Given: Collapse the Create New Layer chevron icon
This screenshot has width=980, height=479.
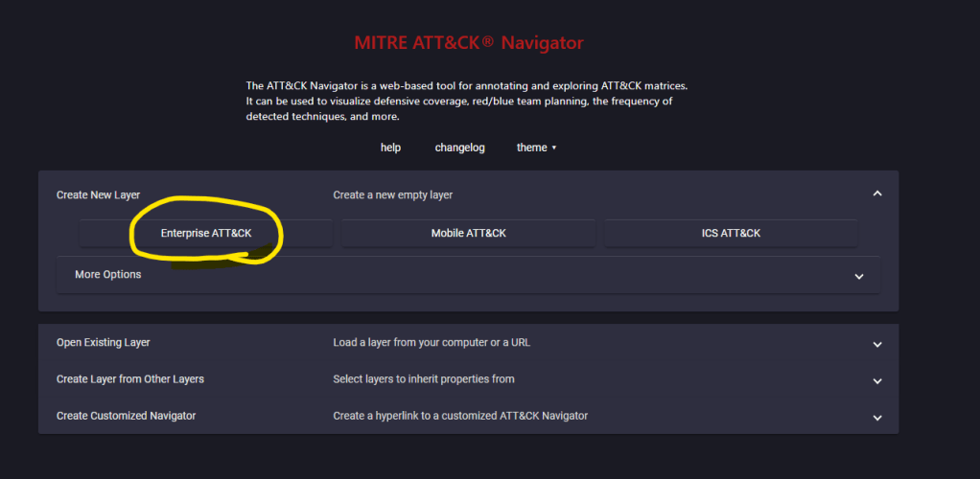Looking at the screenshot, I should click(x=876, y=194).
